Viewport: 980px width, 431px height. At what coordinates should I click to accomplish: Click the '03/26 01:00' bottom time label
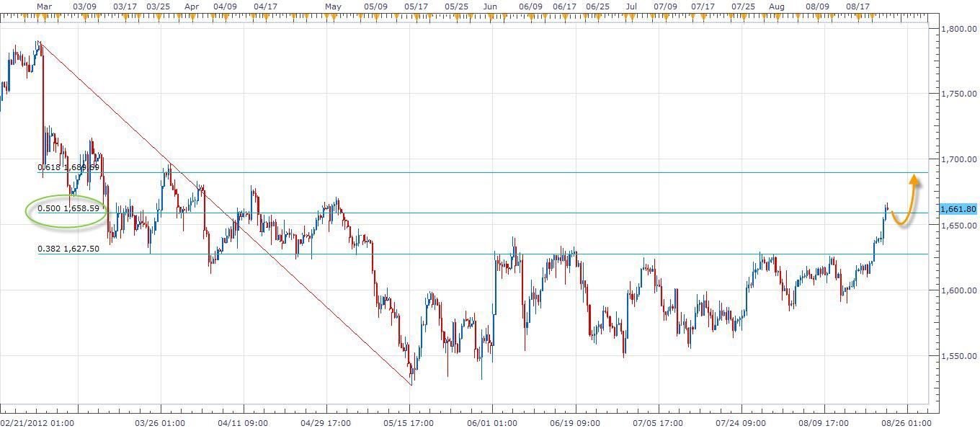point(160,423)
